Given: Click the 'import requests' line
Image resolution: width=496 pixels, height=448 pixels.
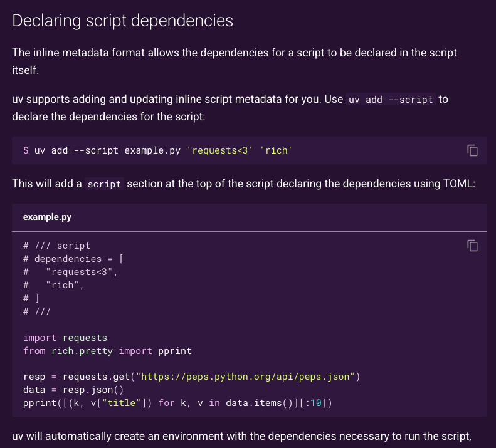Looking at the screenshot, I should [65, 338].
